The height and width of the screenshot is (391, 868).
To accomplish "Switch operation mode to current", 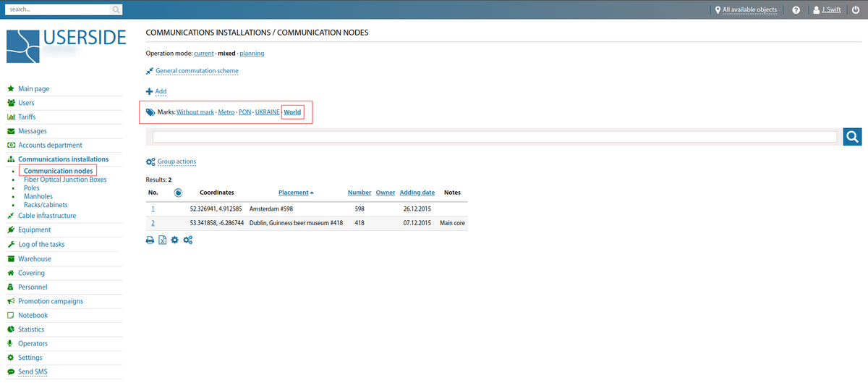I will point(203,54).
